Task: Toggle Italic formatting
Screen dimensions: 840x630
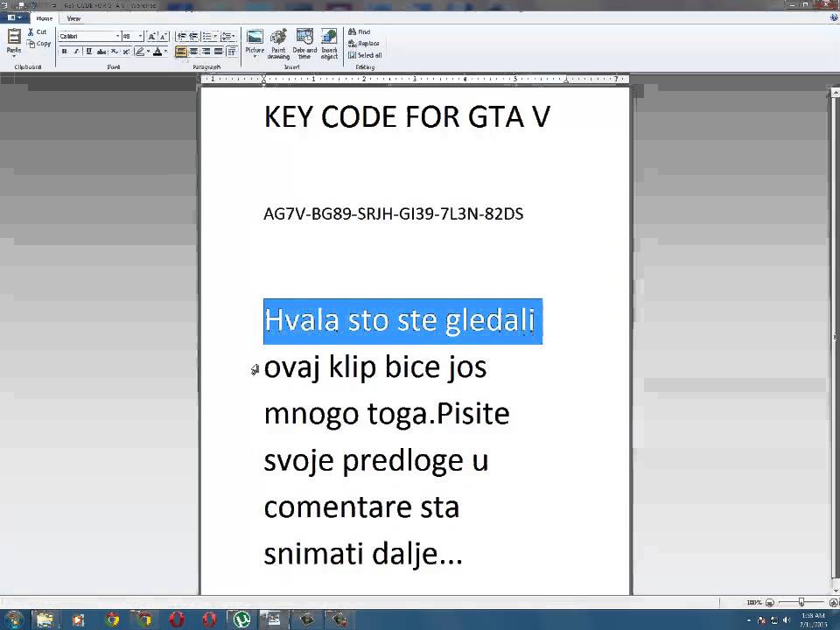Action: (x=77, y=52)
